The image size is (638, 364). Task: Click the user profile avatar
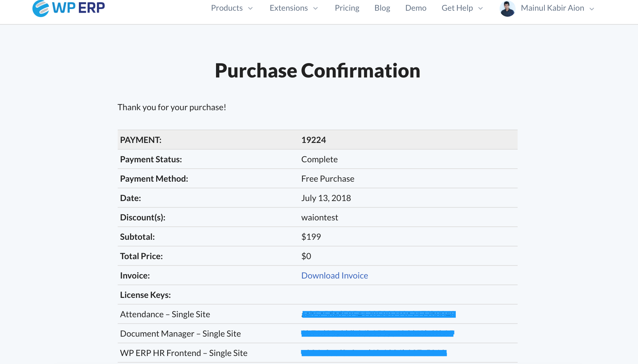[507, 9]
